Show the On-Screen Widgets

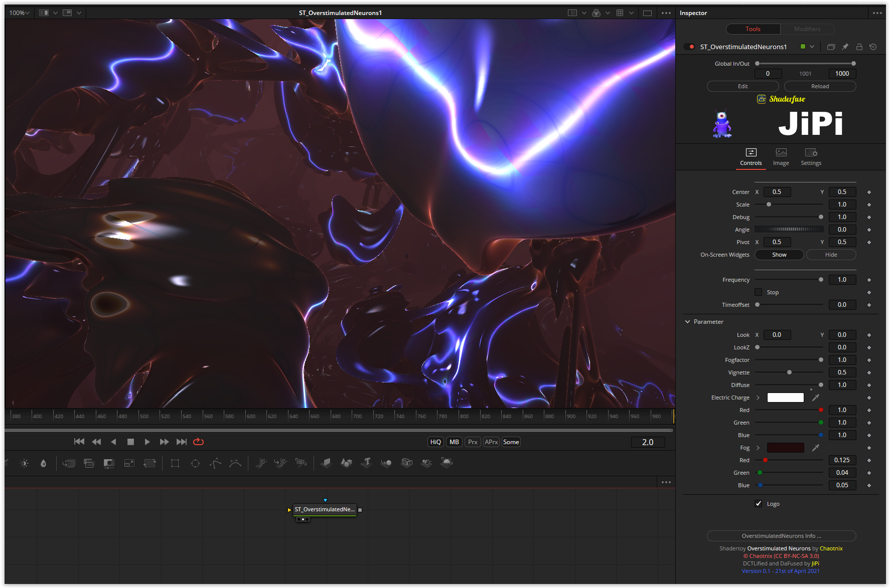pyautogui.click(x=779, y=255)
